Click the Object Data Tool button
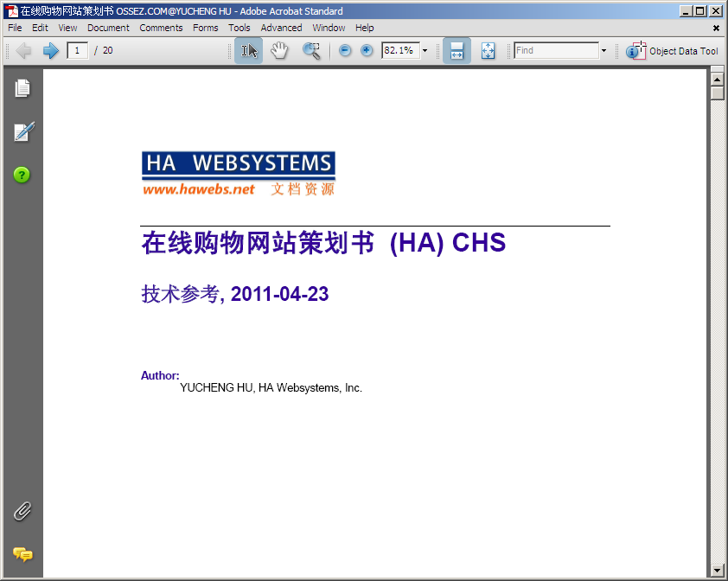The height and width of the screenshot is (581, 728). pyautogui.click(x=674, y=51)
